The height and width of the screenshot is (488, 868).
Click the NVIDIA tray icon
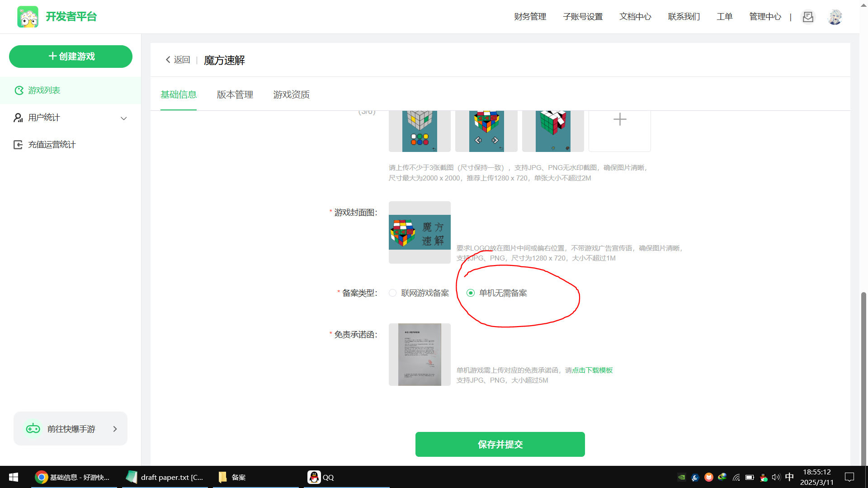pyautogui.click(x=681, y=477)
